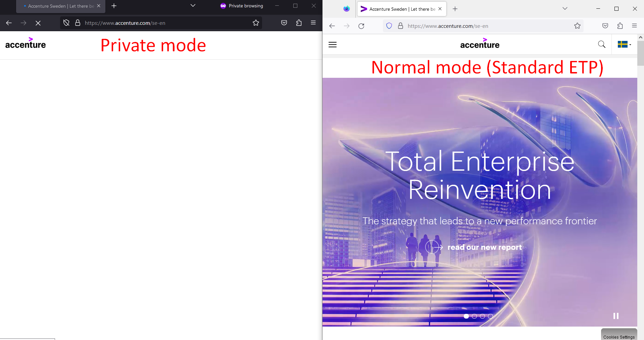The width and height of the screenshot is (644, 340).
Task: Expand Sweden flag country selector
Action: coord(625,45)
